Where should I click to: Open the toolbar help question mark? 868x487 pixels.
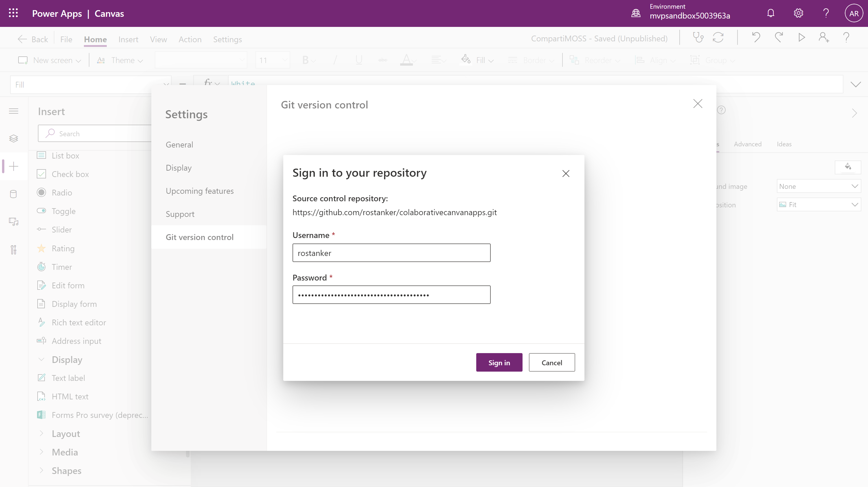(x=846, y=37)
